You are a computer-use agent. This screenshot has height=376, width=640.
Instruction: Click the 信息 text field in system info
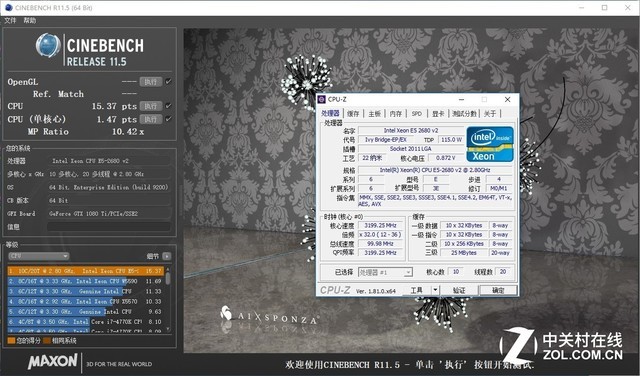click(x=109, y=227)
